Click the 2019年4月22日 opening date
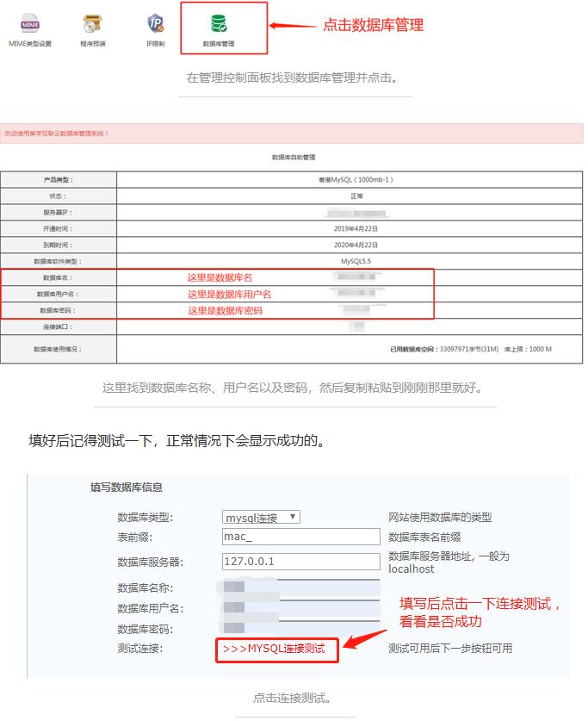This screenshot has height=721, width=588. pyautogui.click(x=356, y=228)
